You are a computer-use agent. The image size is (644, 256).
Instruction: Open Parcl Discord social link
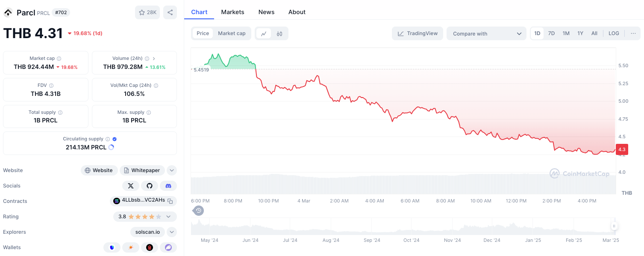(168, 186)
